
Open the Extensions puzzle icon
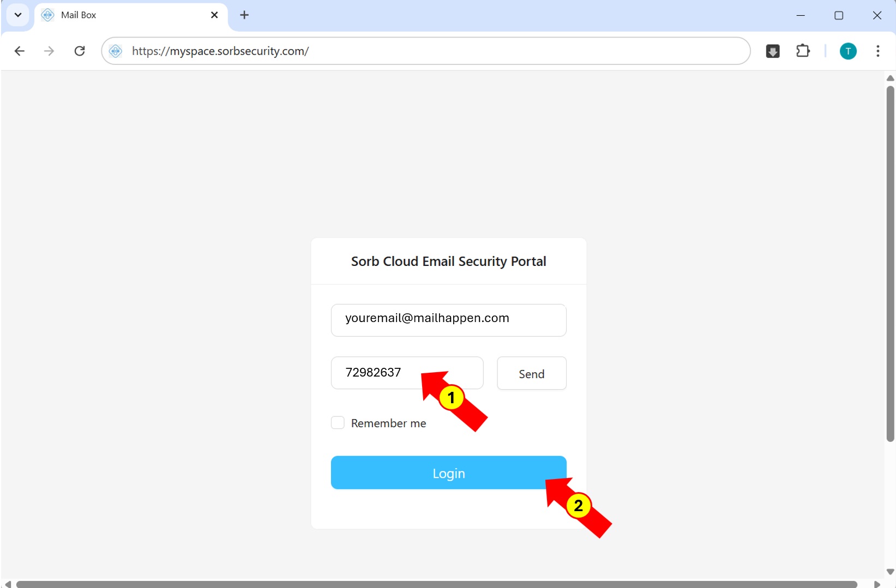(x=803, y=51)
